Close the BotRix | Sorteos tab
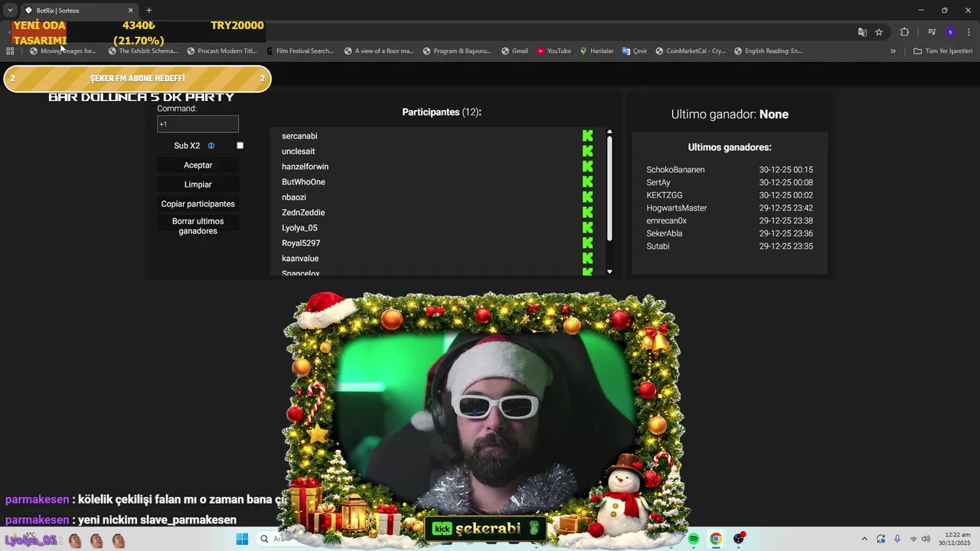980x551 pixels. [130, 10]
